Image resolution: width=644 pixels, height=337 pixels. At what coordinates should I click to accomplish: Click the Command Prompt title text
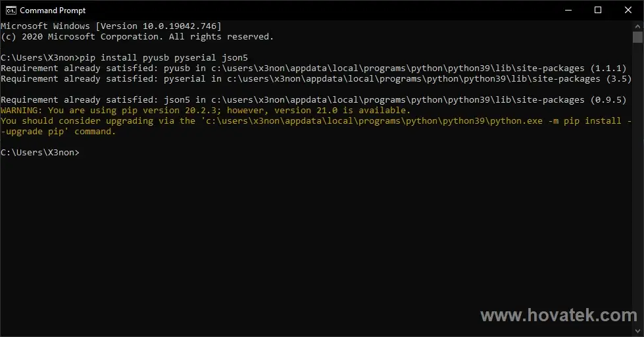pyautogui.click(x=53, y=11)
